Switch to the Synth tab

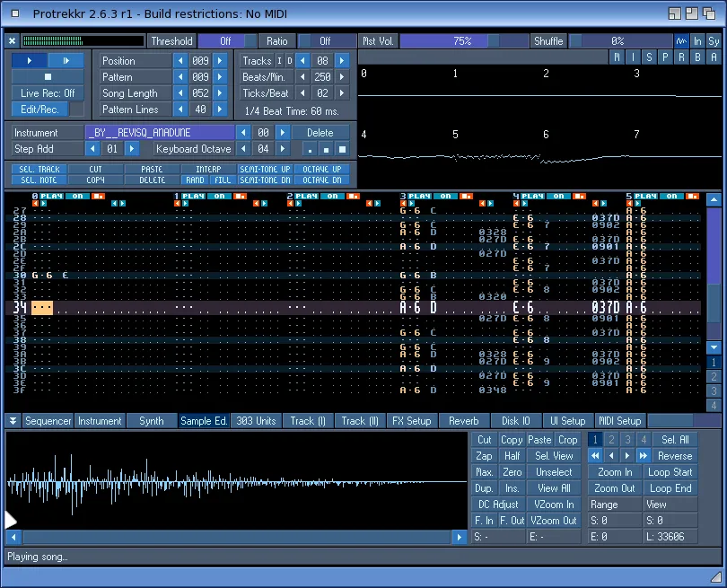(x=152, y=421)
